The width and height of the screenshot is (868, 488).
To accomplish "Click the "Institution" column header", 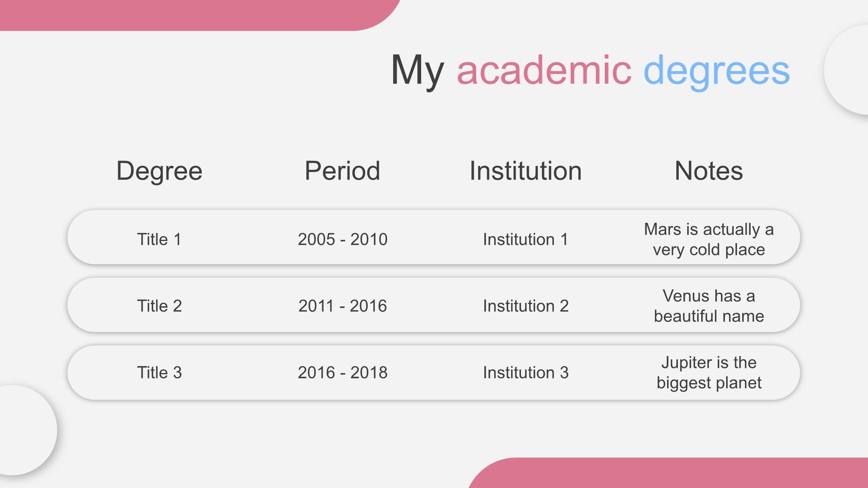I will tap(526, 171).
